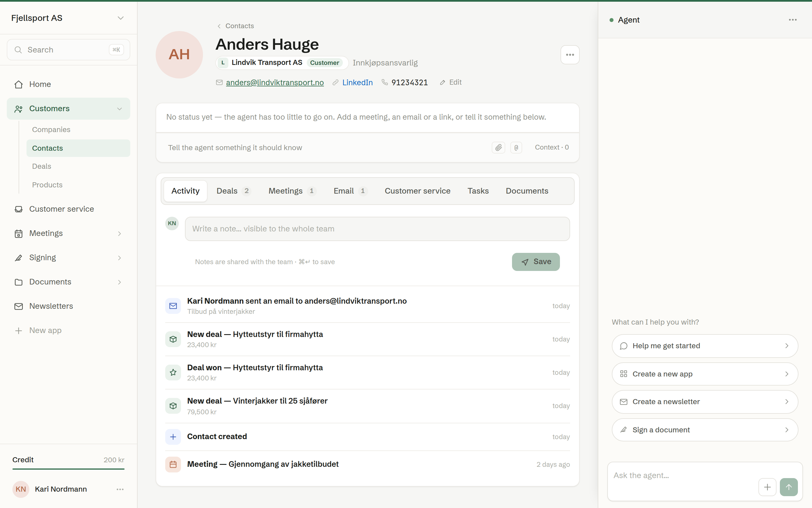Click the email icon on sent email activity
The width and height of the screenshot is (812, 508).
coord(173,306)
